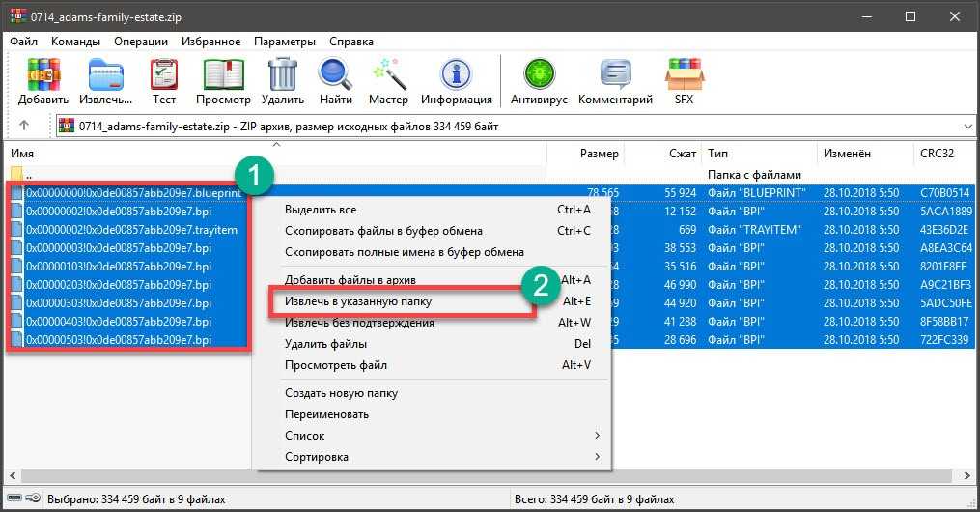Screen dimensions: 980x512
Task: Open the Операции menu
Action: [141, 42]
